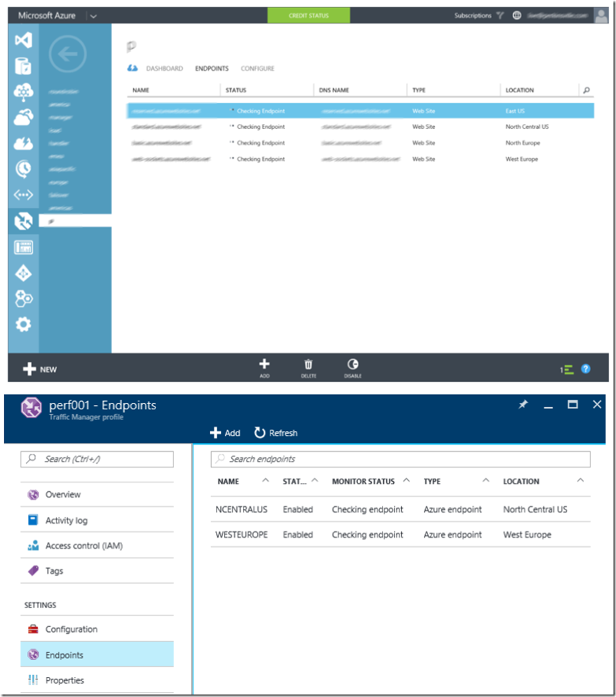Open Properties under Settings
This screenshot has height=697, width=616.
97,680
